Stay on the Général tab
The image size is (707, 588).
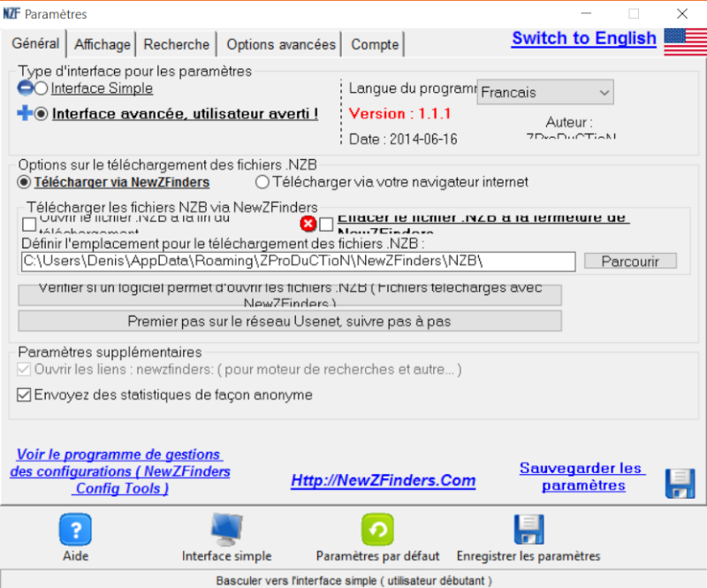pyautogui.click(x=35, y=43)
